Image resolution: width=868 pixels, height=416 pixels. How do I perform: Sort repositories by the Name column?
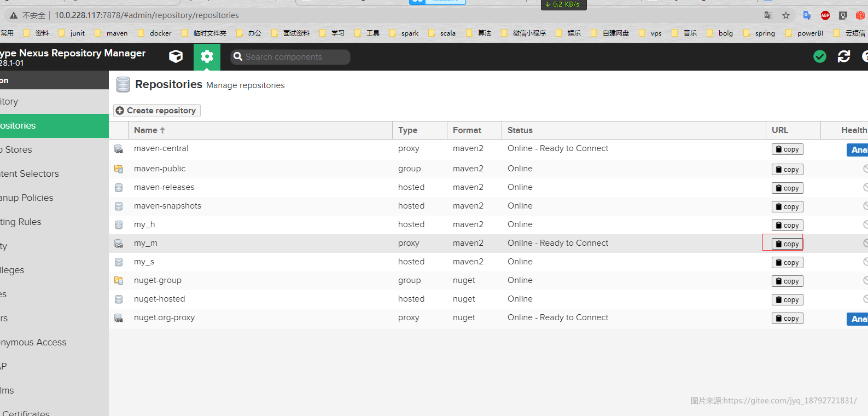point(260,130)
